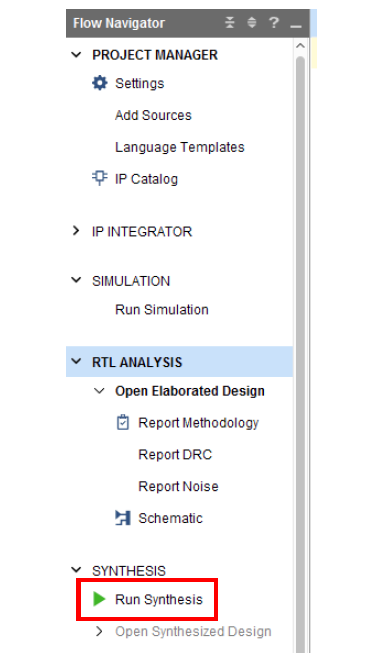This screenshot has height=664, width=366.
Task: Expand the IP INTEGRATOR section
Action: pyautogui.click(x=76, y=231)
